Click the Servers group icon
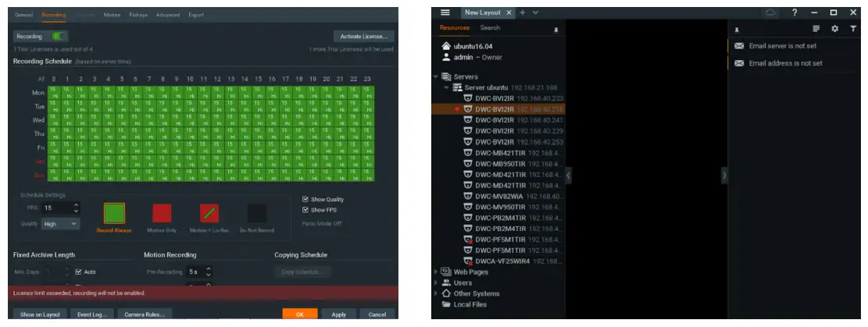The image size is (868, 327). pyautogui.click(x=446, y=77)
